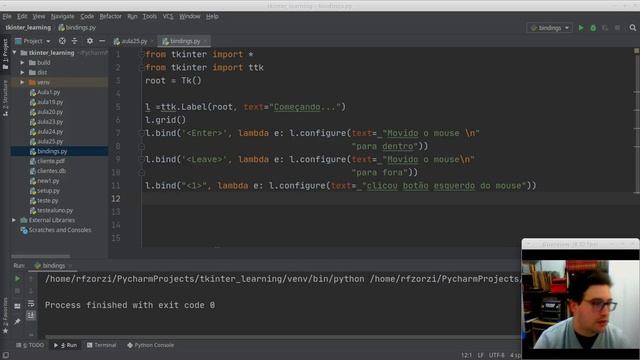Image resolution: width=640 pixels, height=360 pixels.
Task: Open the Edit menu
Action: pyautogui.click(x=22, y=16)
